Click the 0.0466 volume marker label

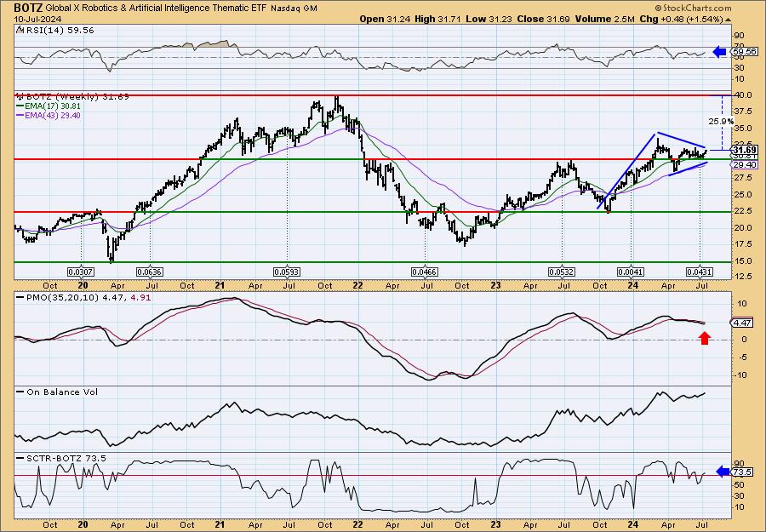[425, 272]
